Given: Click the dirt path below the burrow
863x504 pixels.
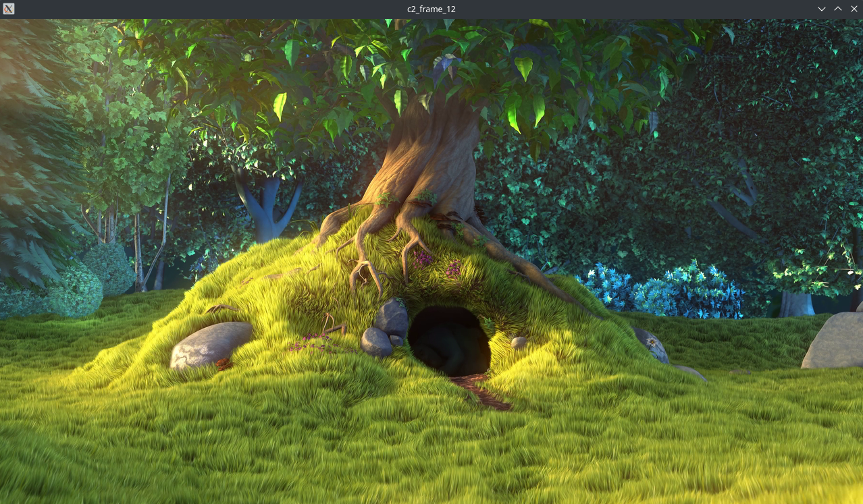Looking at the screenshot, I should pyautogui.click(x=485, y=391).
